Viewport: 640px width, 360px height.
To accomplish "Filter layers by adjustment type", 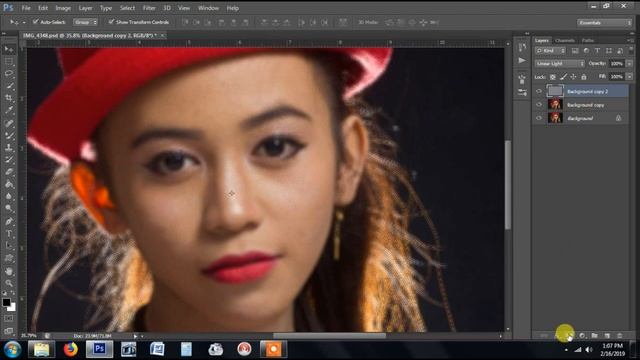I will 586,51.
